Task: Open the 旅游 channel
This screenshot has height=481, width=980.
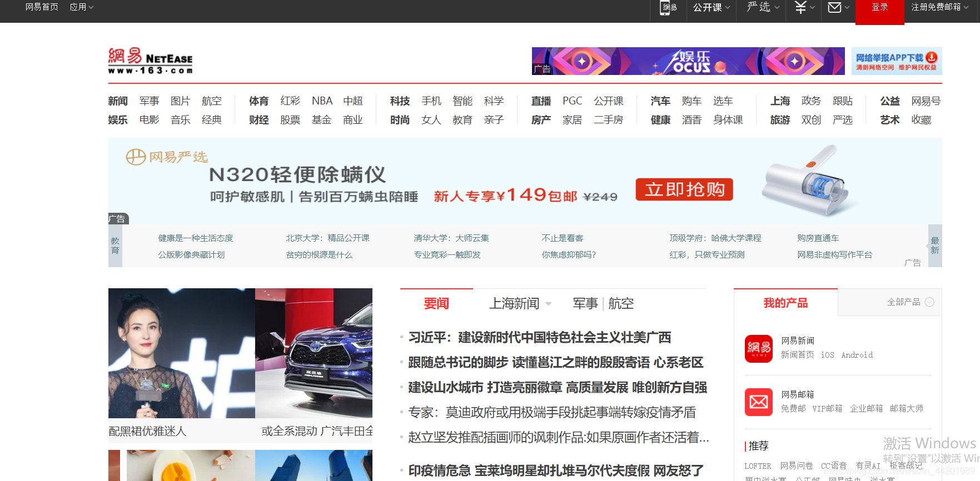Action: 780,120
